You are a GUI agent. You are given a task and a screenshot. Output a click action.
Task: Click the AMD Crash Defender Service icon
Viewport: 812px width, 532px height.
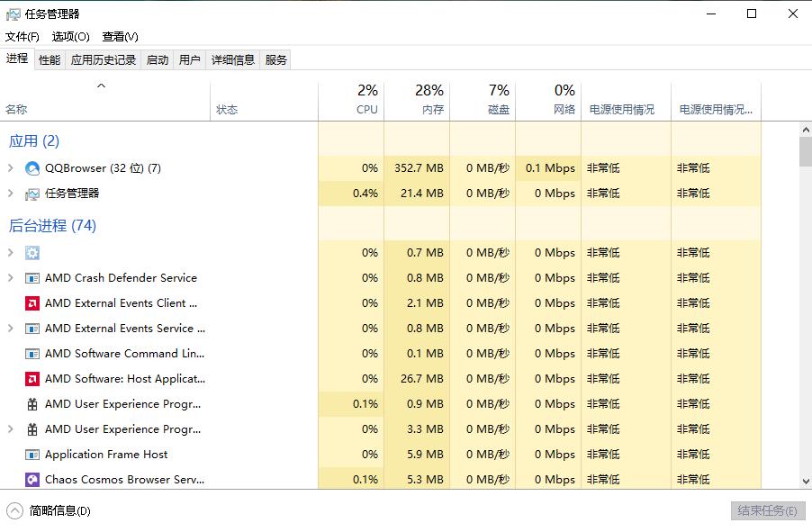tap(34, 278)
